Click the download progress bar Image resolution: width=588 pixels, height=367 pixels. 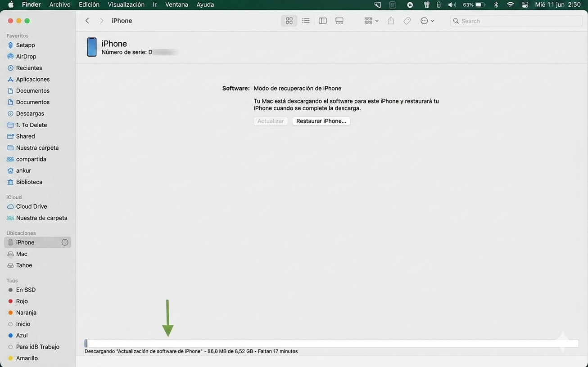pyautogui.click(x=331, y=344)
